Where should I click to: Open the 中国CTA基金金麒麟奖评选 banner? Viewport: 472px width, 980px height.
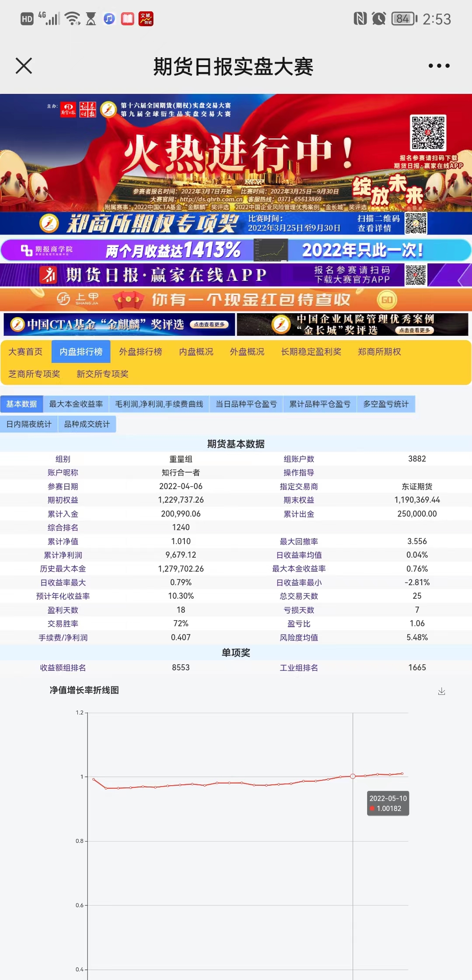click(x=119, y=324)
